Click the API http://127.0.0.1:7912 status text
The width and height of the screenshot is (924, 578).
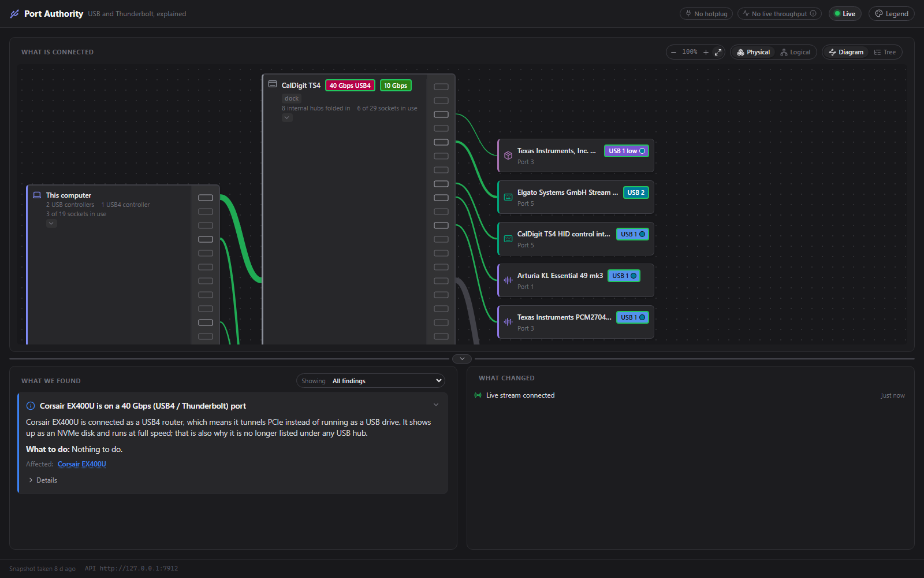(x=132, y=569)
